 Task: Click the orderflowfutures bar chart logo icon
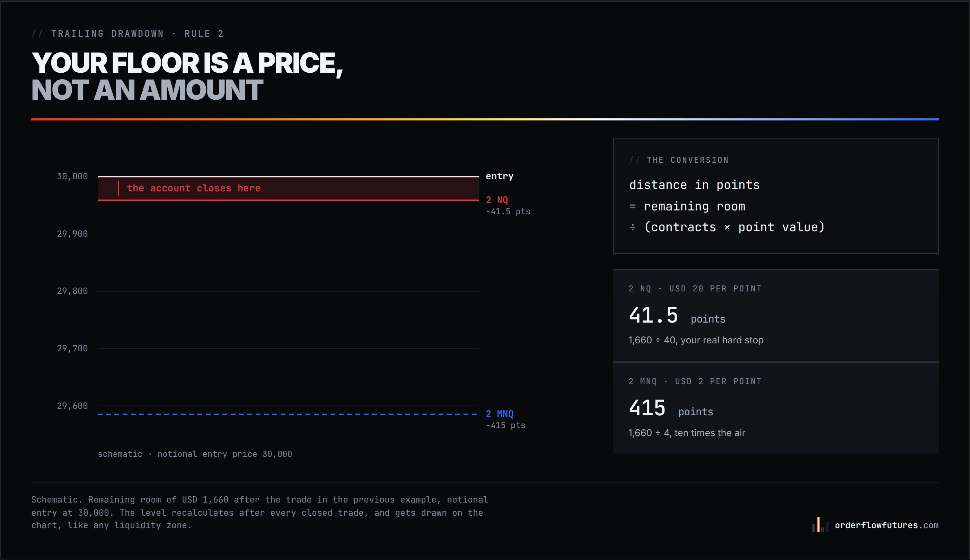820,525
